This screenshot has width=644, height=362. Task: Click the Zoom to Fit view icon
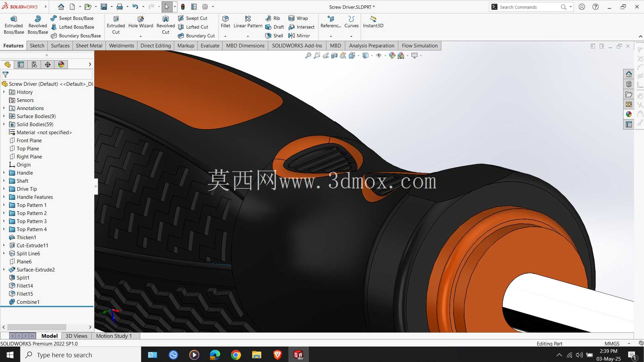point(308,56)
